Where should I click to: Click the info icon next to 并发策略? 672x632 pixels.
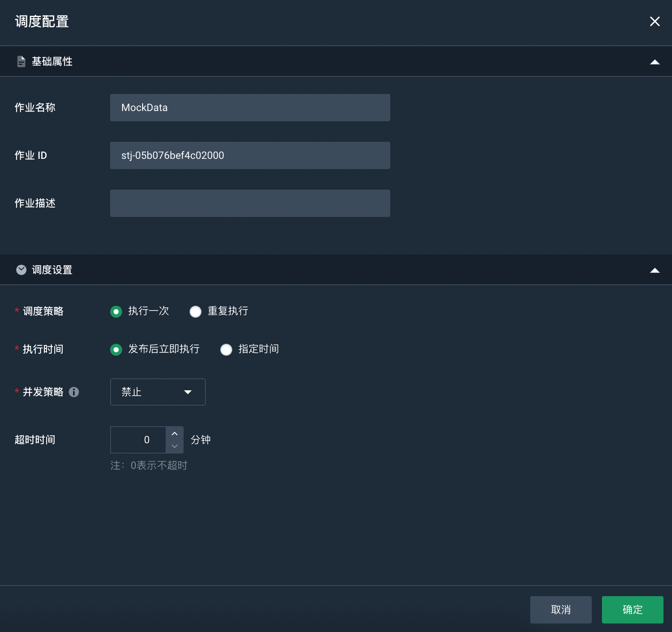[x=74, y=392]
